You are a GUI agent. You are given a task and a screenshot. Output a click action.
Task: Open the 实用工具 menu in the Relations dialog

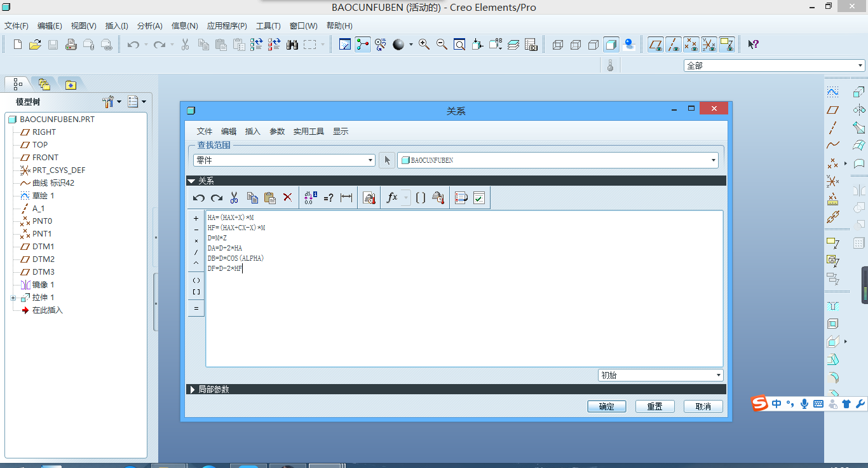tap(309, 132)
